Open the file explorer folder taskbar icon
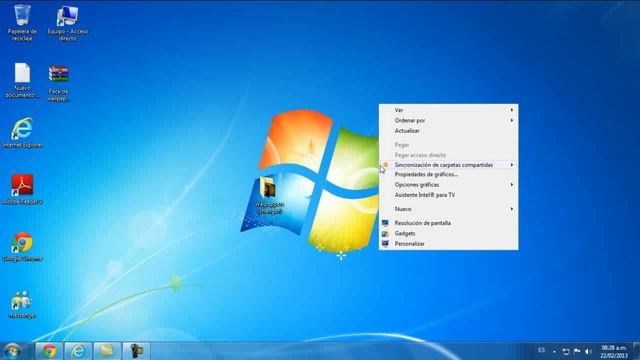Viewport: 640px width, 360px height. [107, 351]
